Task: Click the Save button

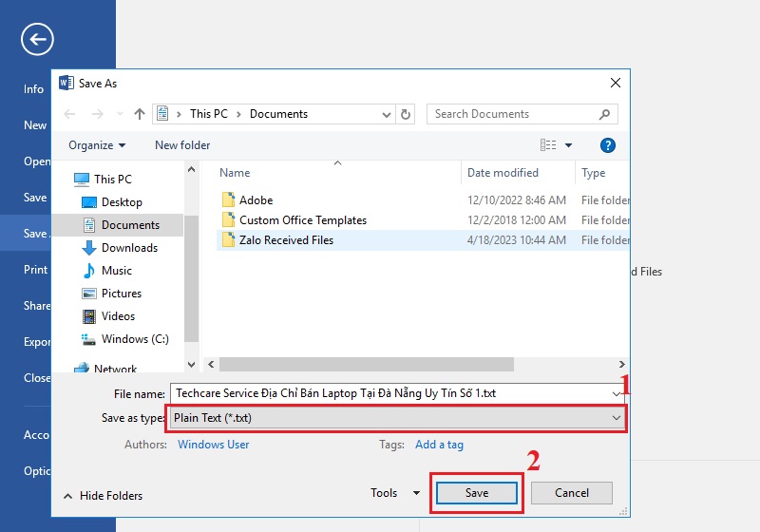Action: click(x=476, y=493)
